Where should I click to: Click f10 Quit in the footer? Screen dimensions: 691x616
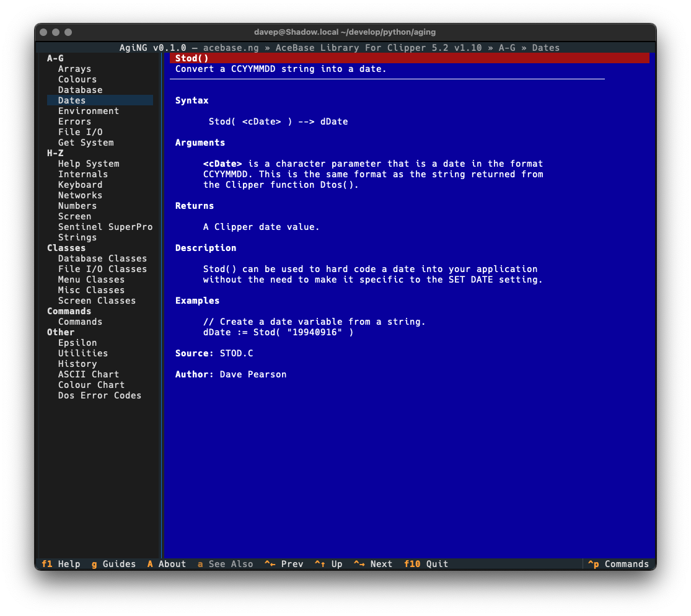(426, 564)
